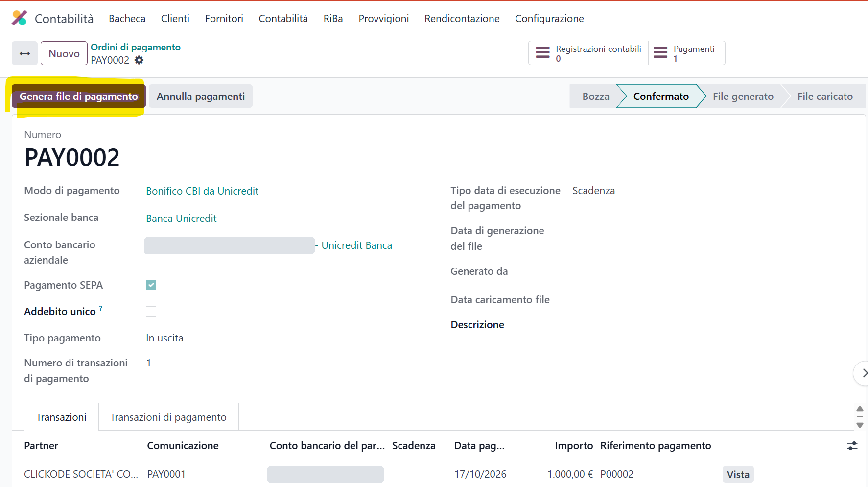Open the Configurazione menu
868x487 pixels.
[x=549, y=19]
